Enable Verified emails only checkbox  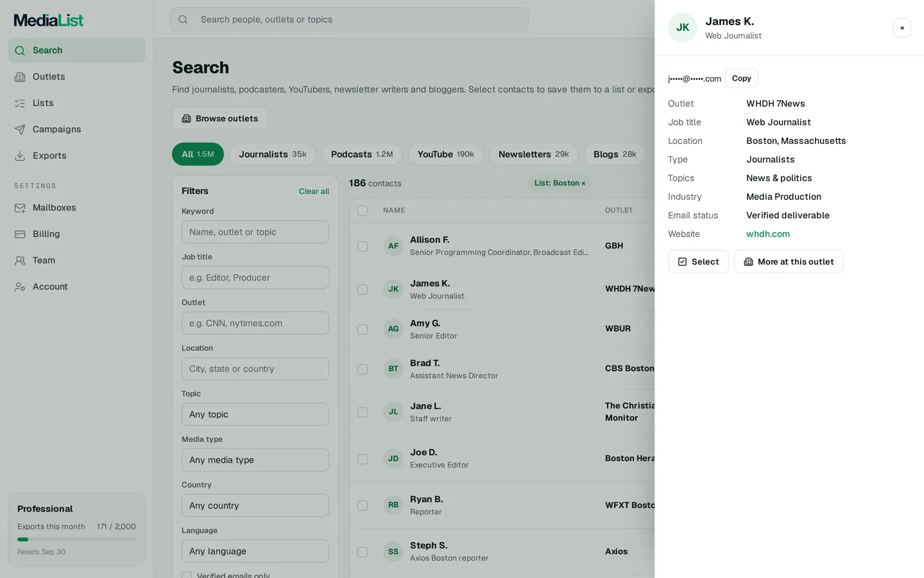187,575
